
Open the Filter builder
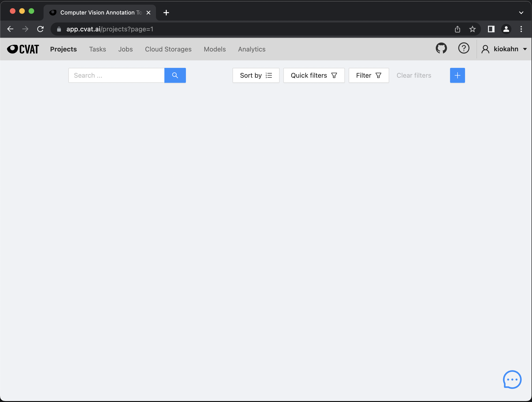tap(369, 75)
